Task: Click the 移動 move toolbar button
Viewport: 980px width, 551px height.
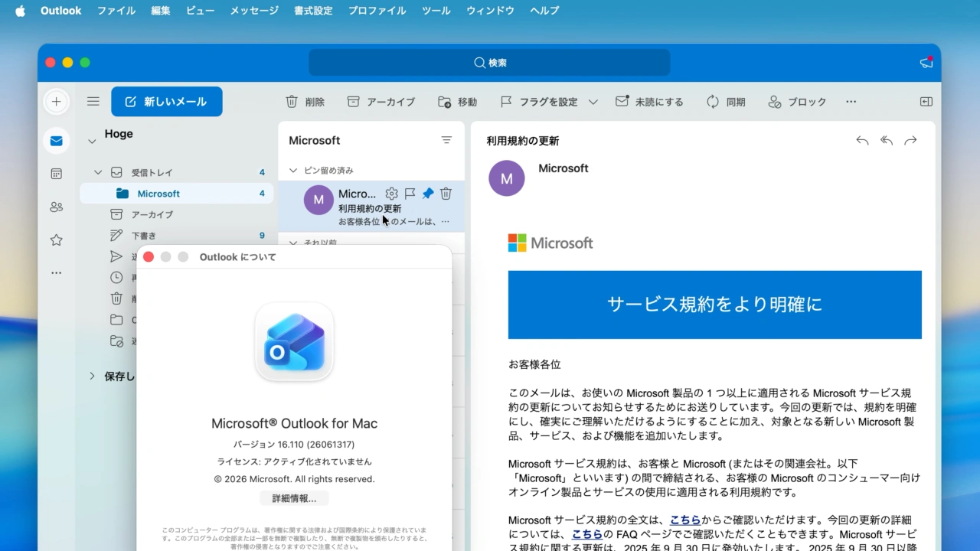Action: 457,102
